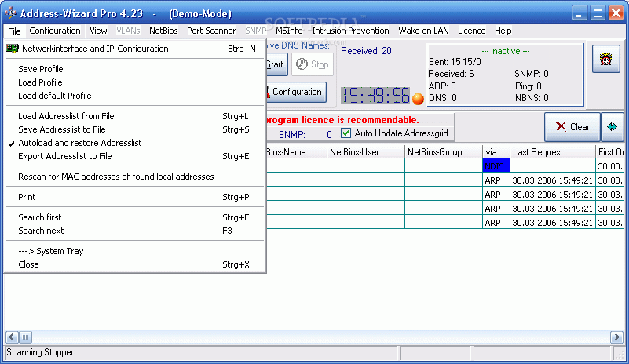Click the program licence is recommendable notice
Image resolution: width=629 pixels, height=364 pixels.
342,120
